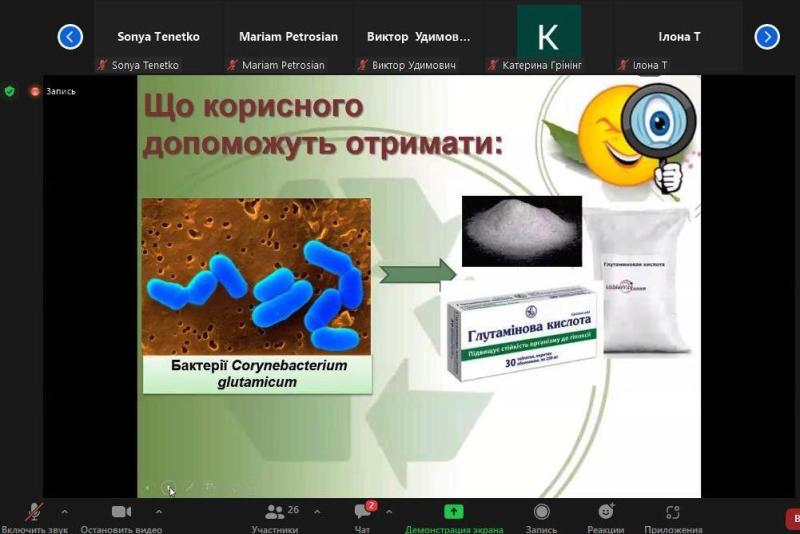Select Катерина Грінінг K avatar thumbnail
800x534 pixels.
pyautogui.click(x=548, y=37)
